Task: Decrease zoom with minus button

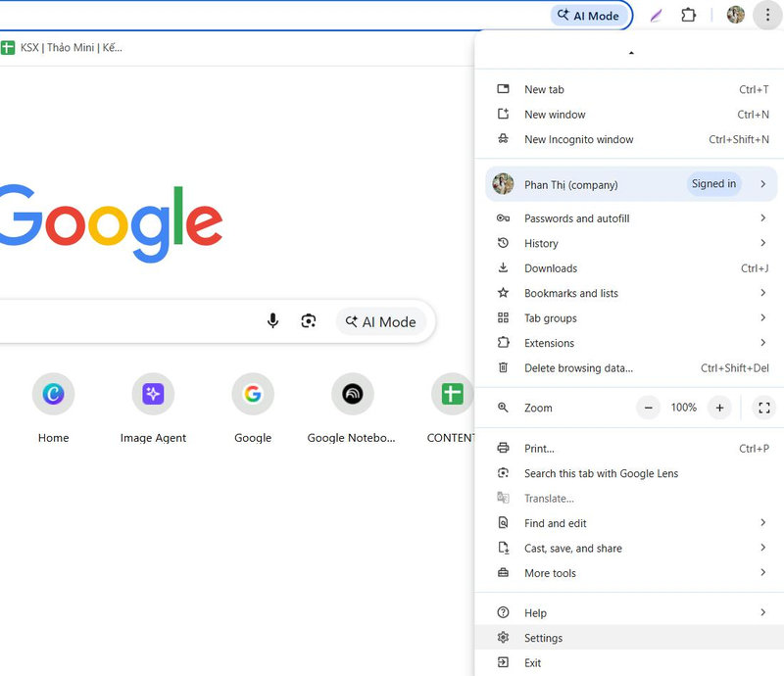Action: click(x=648, y=408)
